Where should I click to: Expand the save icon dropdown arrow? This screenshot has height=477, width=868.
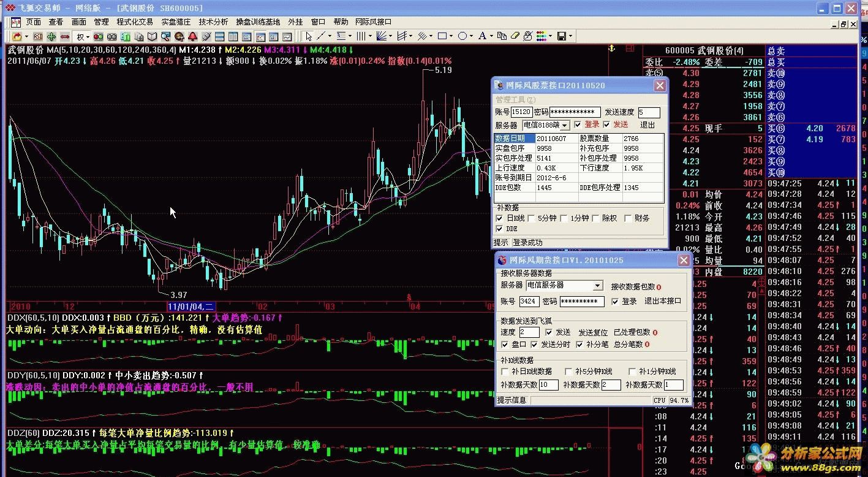pos(570,37)
